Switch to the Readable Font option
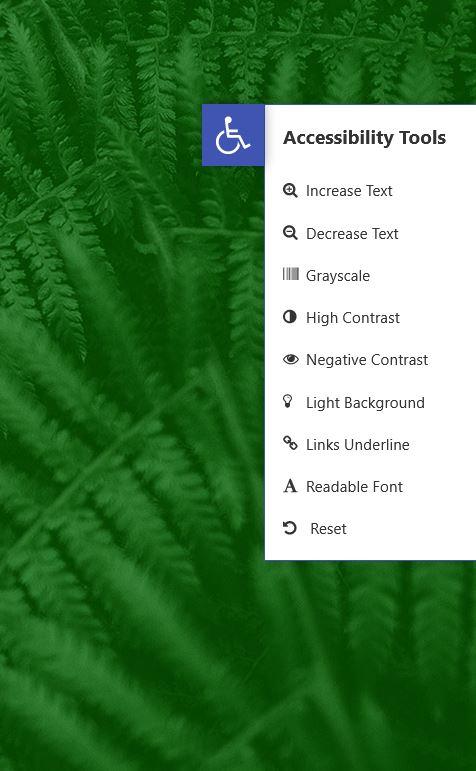Viewport: 476px width, 771px height. [355, 487]
